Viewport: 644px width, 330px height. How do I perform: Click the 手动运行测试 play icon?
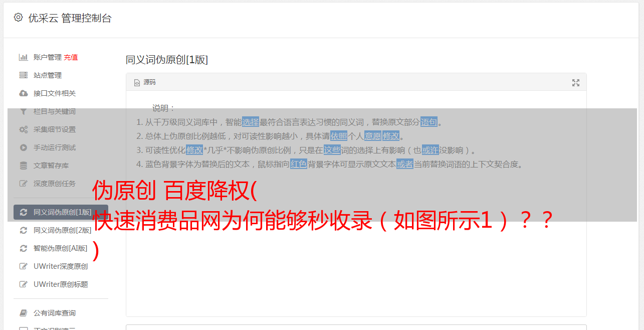point(23,147)
